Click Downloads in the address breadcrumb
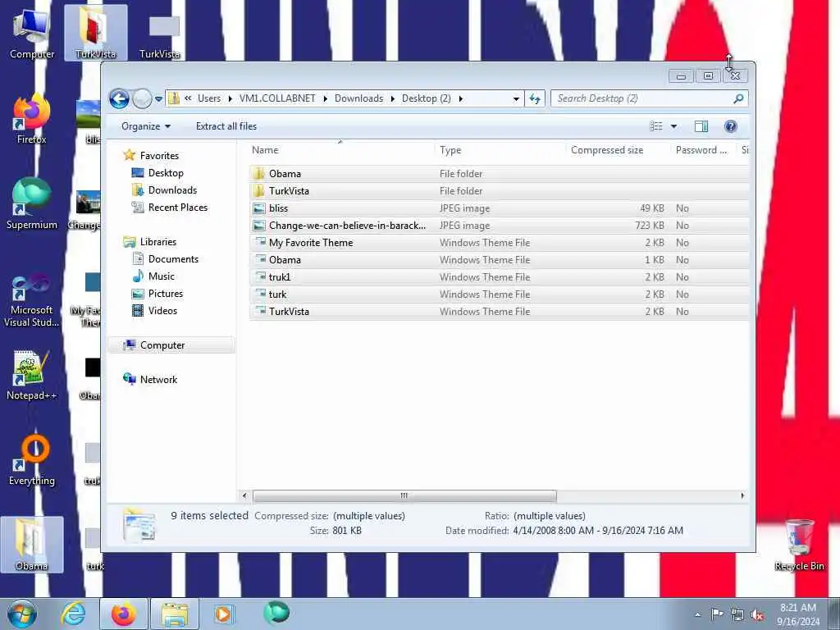The height and width of the screenshot is (630, 840). (359, 98)
